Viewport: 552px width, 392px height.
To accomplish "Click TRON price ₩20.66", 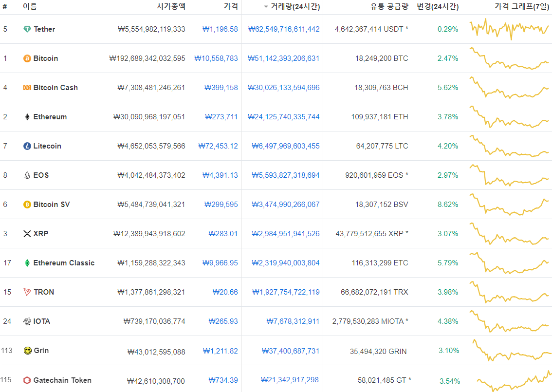I will [225, 292].
